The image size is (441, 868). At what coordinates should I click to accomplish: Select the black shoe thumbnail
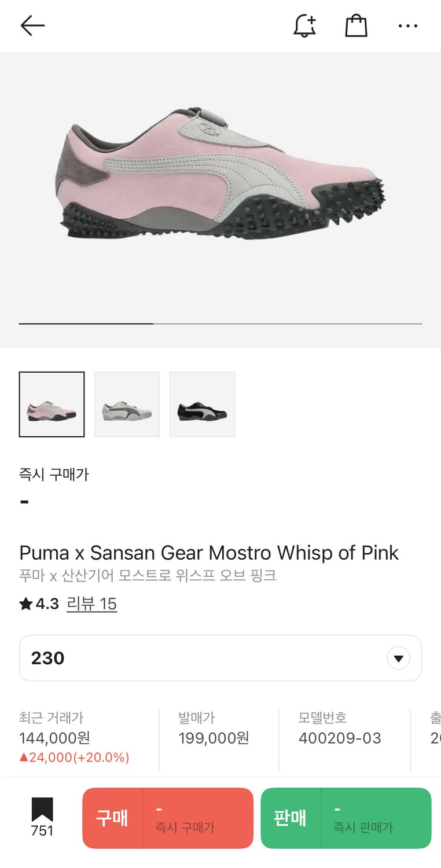click(202, 404)
